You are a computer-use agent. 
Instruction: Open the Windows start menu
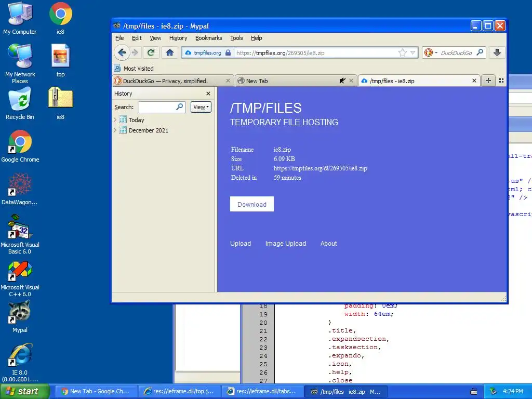pos(24,392)
